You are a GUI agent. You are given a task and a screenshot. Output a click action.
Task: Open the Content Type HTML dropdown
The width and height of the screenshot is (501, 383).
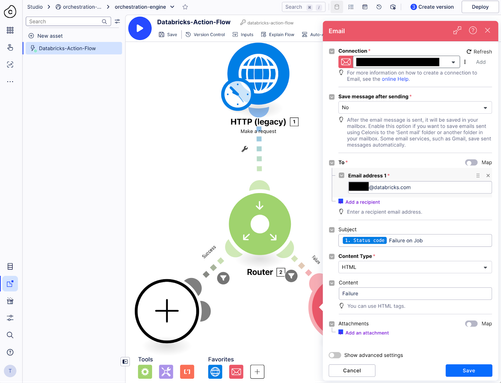[x=415, y=267]
